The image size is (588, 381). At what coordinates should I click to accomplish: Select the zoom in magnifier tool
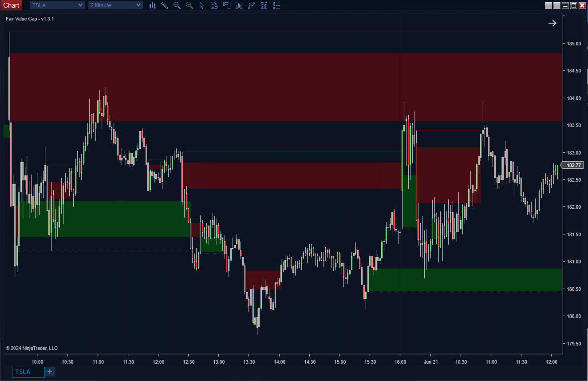pyautogui.click(x=177, y=5)
